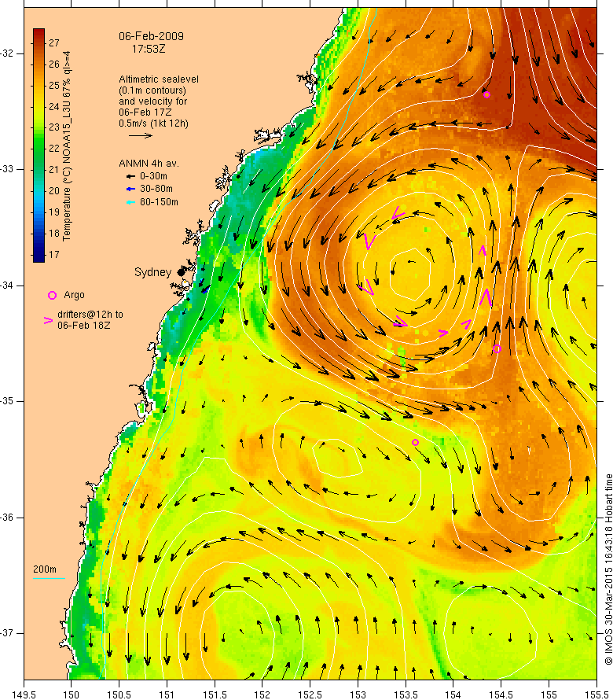This screenshot has height=700, width=613.
Task: Click the longitude axis label "155.5"
Action: [x=597, y=694]
